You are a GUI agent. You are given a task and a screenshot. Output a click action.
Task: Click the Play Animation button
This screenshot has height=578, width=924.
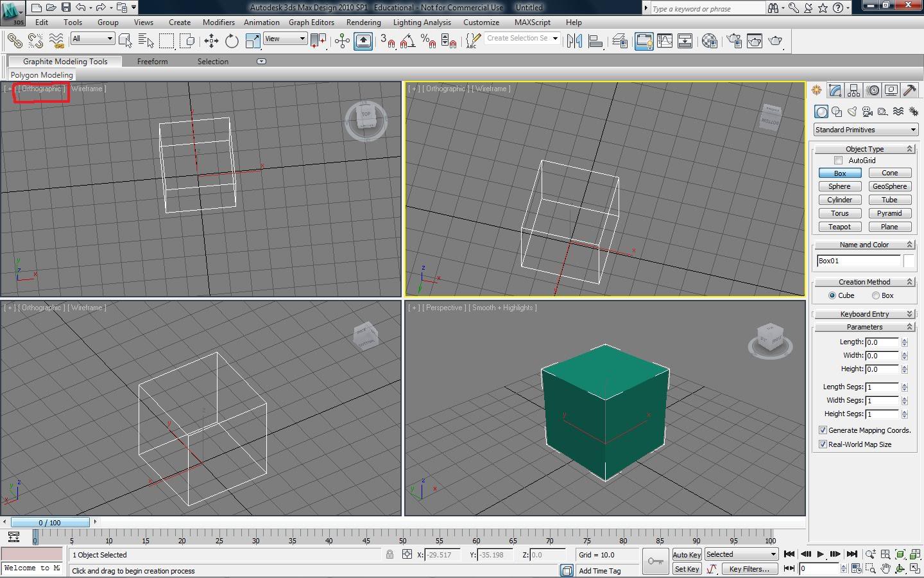coord(820,554)
